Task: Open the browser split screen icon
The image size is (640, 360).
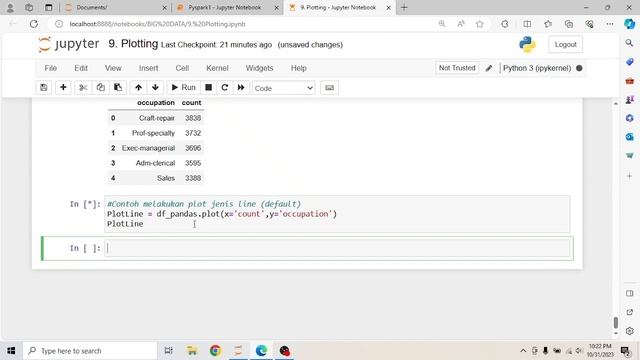Action: click(x=527, y=24)
